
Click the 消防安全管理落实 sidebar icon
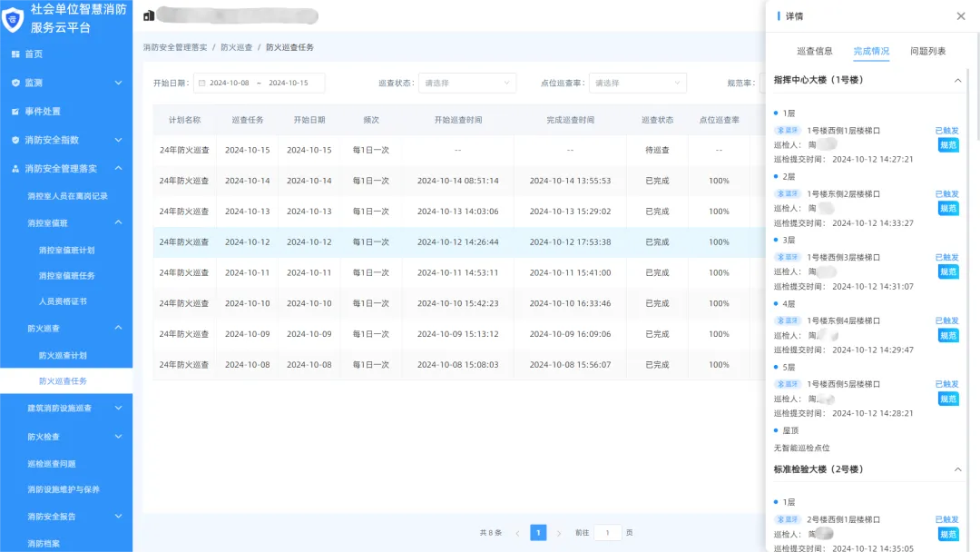15,169
